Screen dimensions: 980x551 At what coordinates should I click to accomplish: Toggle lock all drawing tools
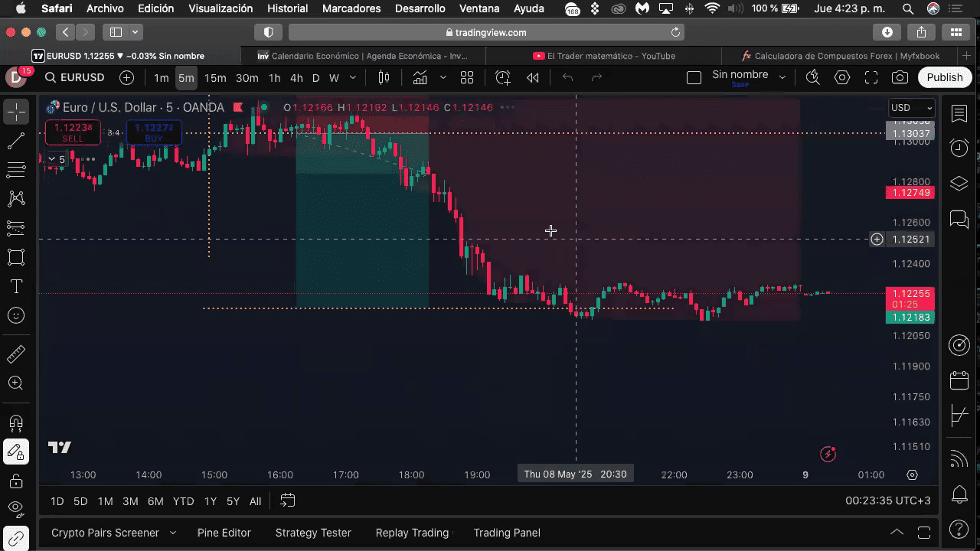tap(15, 481)
